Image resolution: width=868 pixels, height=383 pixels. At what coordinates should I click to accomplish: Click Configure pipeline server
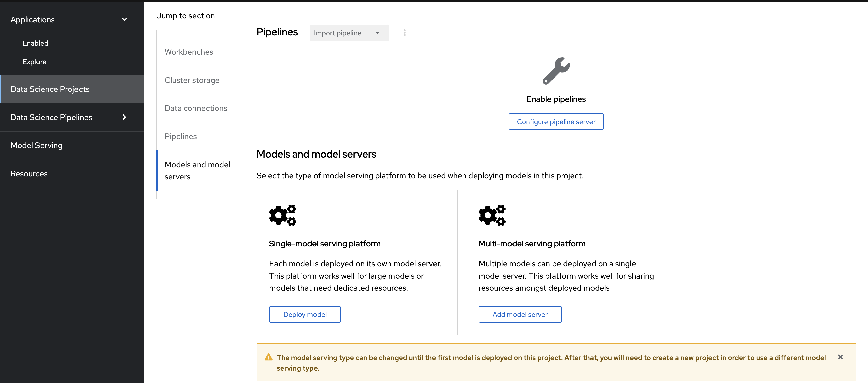pos(556,121)
